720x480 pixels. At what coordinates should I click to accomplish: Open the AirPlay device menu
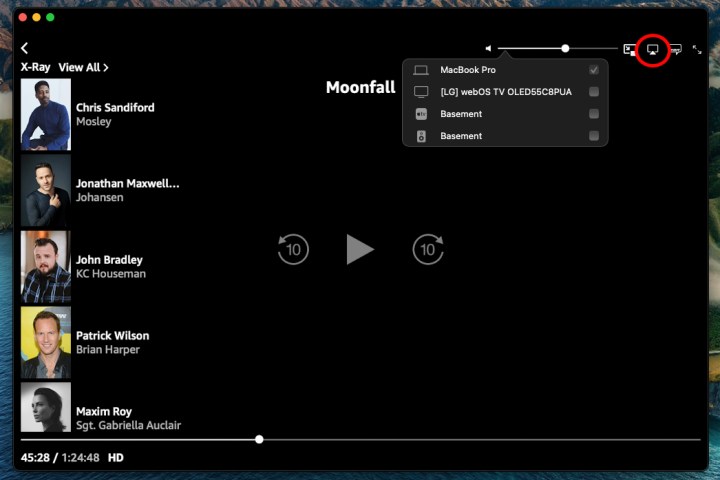coord(652,50)
